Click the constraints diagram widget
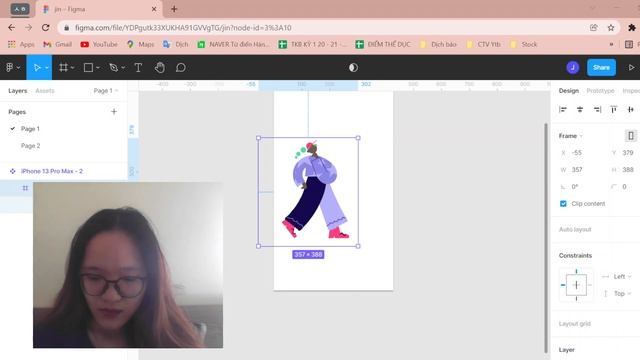Screen dimensions: 640x360 click(x=576, y=285)
